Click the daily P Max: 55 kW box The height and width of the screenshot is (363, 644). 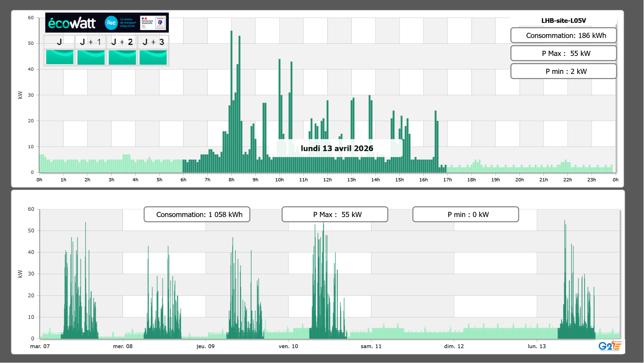563,53
